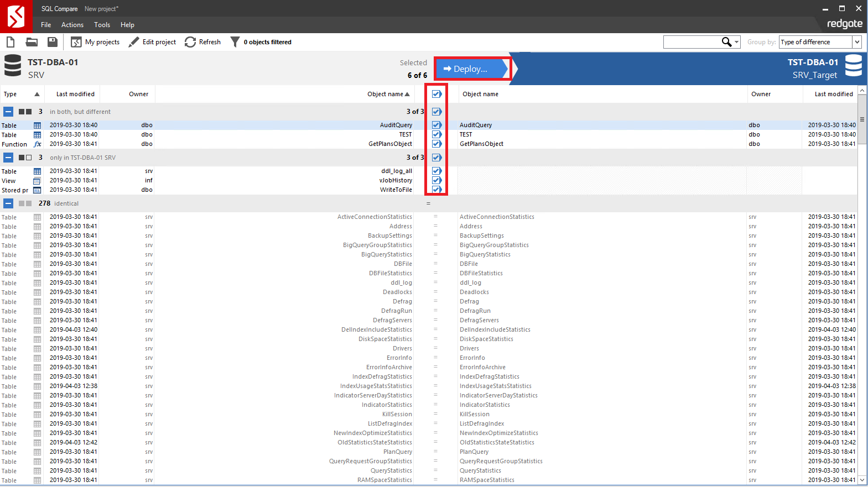
Task: Open the Group by dropdown
Action: pos(856,42)
